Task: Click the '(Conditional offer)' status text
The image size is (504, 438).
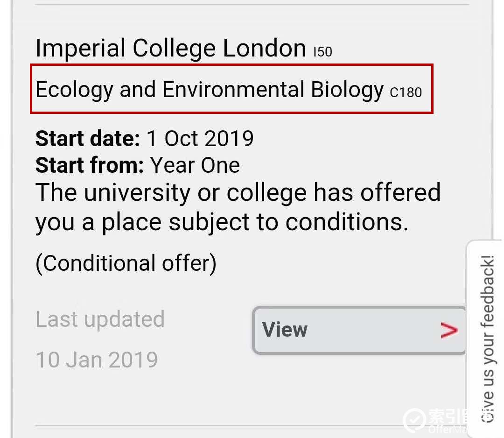Action: click(x=126, y=264)
